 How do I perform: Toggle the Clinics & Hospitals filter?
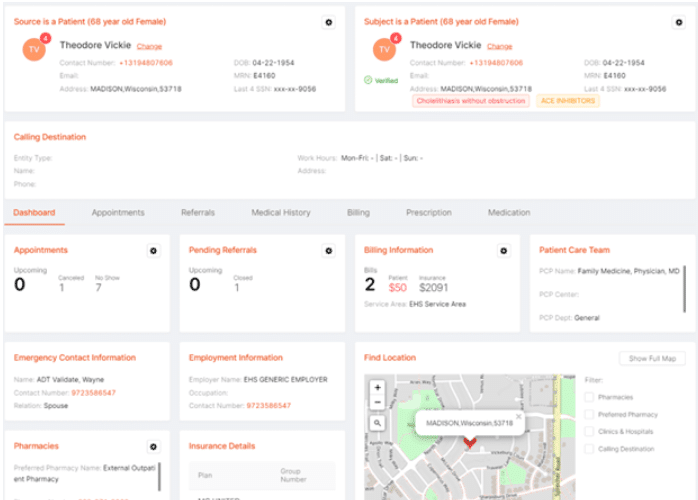click(589, 431)
